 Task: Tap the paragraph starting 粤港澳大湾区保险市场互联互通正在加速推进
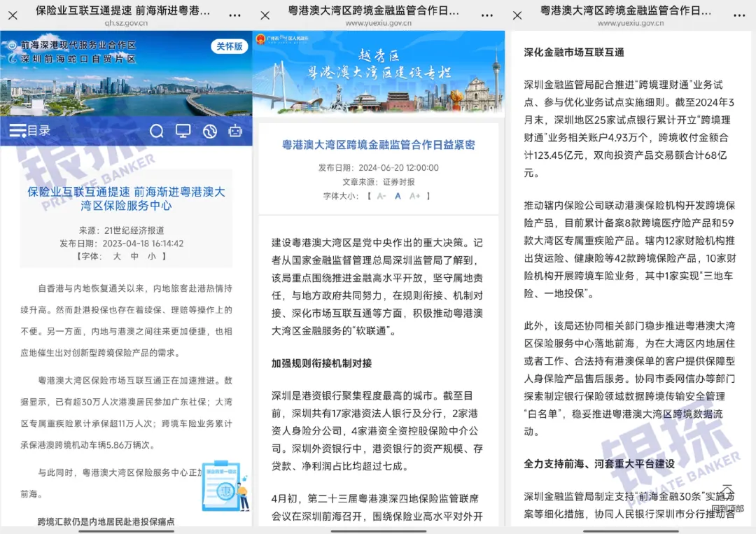coord(126,412)
